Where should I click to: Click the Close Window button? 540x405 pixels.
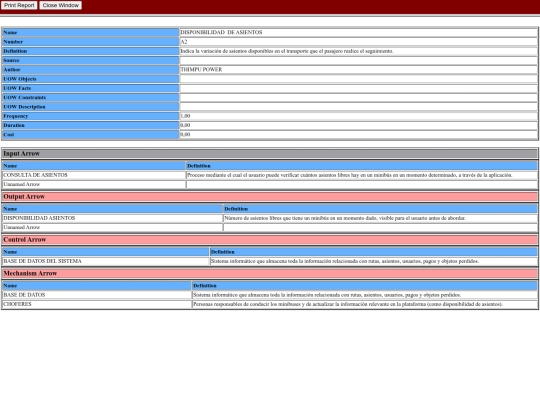(x=61, y=5)
